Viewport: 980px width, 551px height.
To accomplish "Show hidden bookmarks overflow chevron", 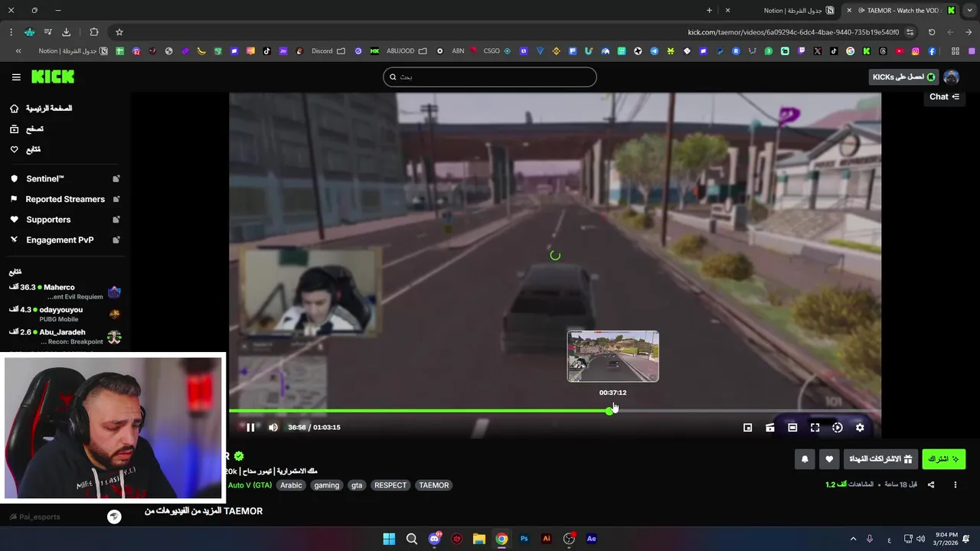I will point(18,51).
